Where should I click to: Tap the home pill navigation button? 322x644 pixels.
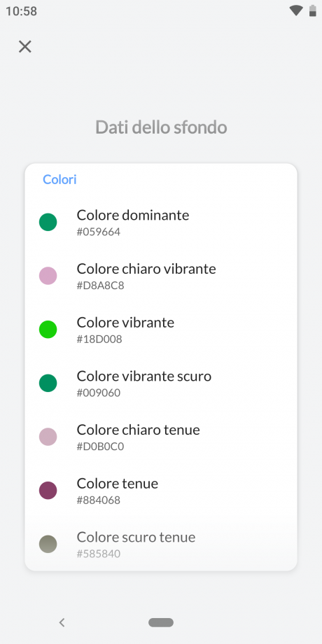(161, 622)
